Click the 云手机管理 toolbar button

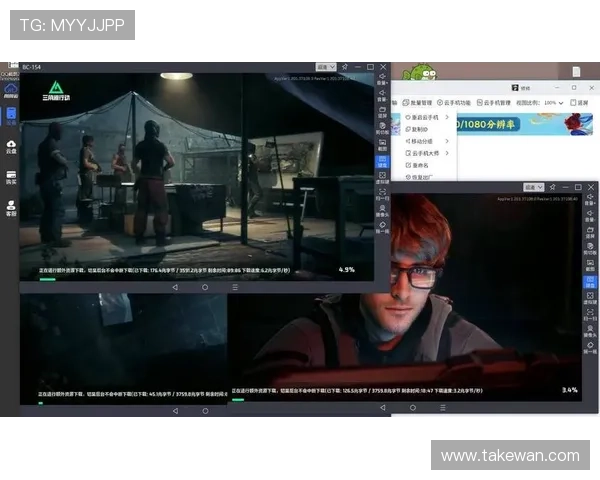(493, 102)
